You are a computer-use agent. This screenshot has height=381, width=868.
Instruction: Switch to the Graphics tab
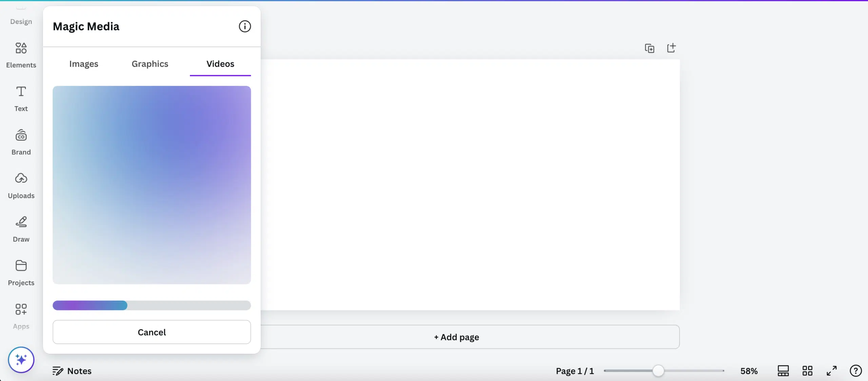click(x=150, y=64)
